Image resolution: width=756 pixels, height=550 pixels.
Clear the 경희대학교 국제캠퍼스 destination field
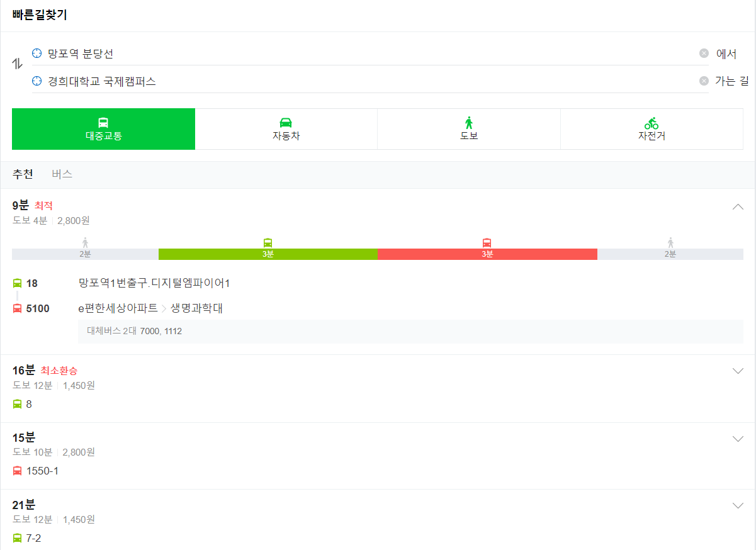(704, 81)
